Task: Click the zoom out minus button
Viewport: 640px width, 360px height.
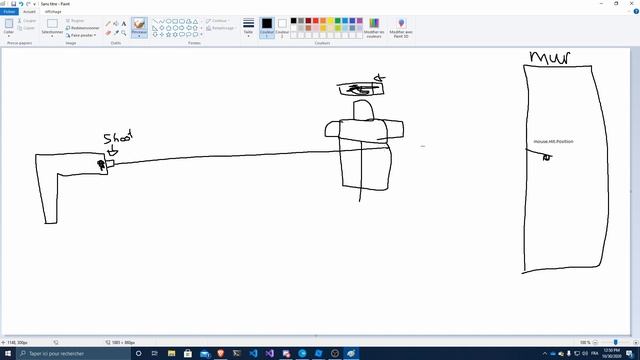Action: pyautogui.click(x=596, y=342)
